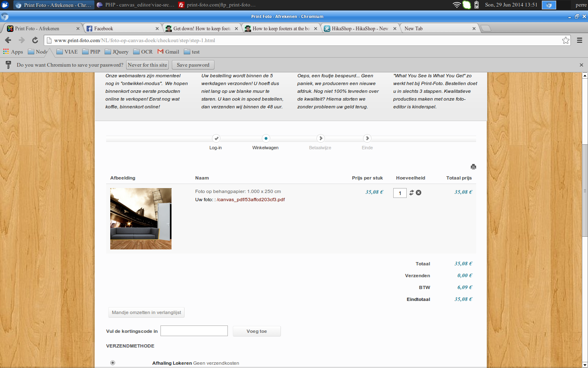The height and width of the screenshot is (368, 588).
Task: Click Mandje omzetten in verlanglijst button
Action: point(146,312)
